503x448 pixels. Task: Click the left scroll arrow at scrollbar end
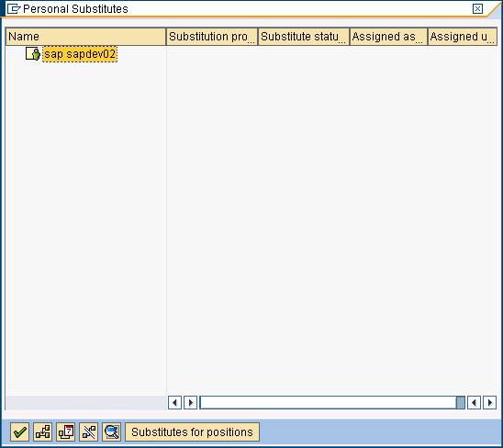[x=474, y=402]
